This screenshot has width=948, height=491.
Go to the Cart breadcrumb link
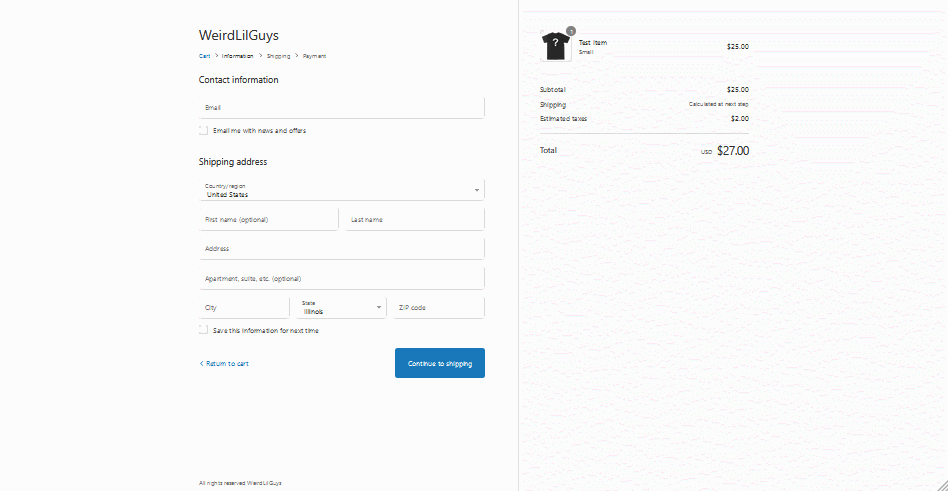[204, 56]
